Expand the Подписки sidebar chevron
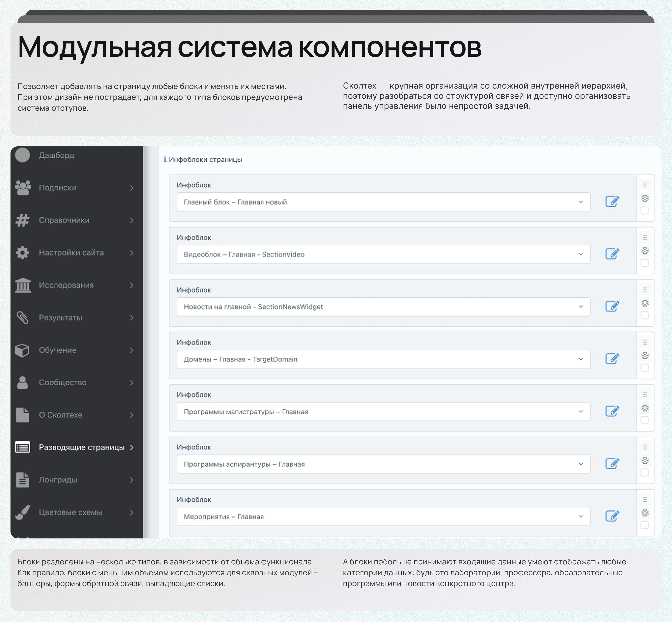The height and width of the screenshot is (622, 672). pyautogui.click(x=132, y=188)
